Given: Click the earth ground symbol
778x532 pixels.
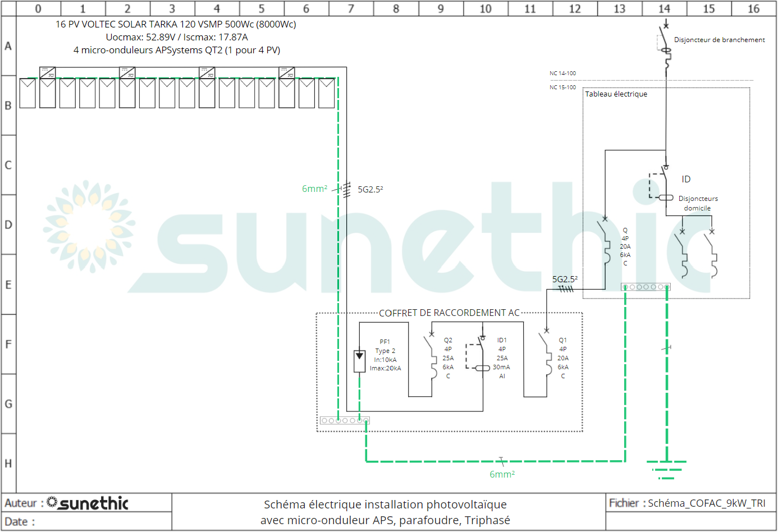Looking at the screenshot, I should tap(666, 470).
